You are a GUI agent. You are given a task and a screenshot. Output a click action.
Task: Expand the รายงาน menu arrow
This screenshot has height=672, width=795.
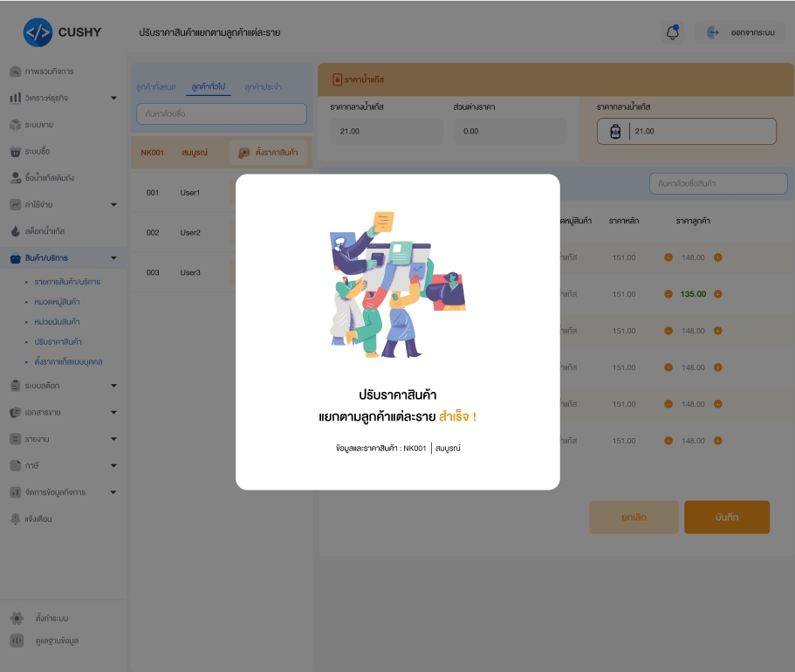113,439
